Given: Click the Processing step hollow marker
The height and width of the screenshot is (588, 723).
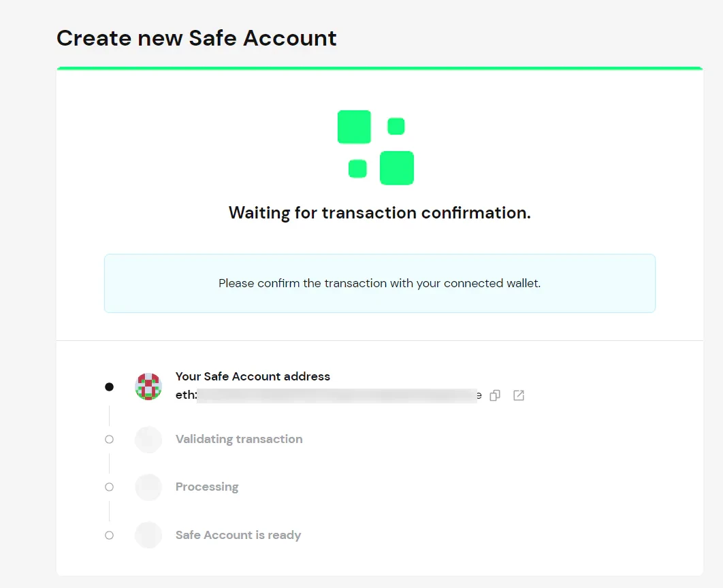Looking at the screenshot, I should point(109,487).
